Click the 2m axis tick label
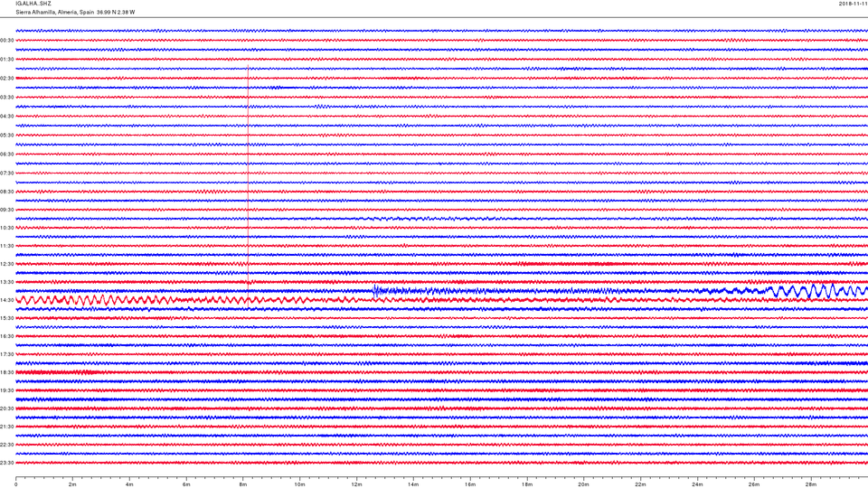868x488 pixels. [x=72, y=484]
